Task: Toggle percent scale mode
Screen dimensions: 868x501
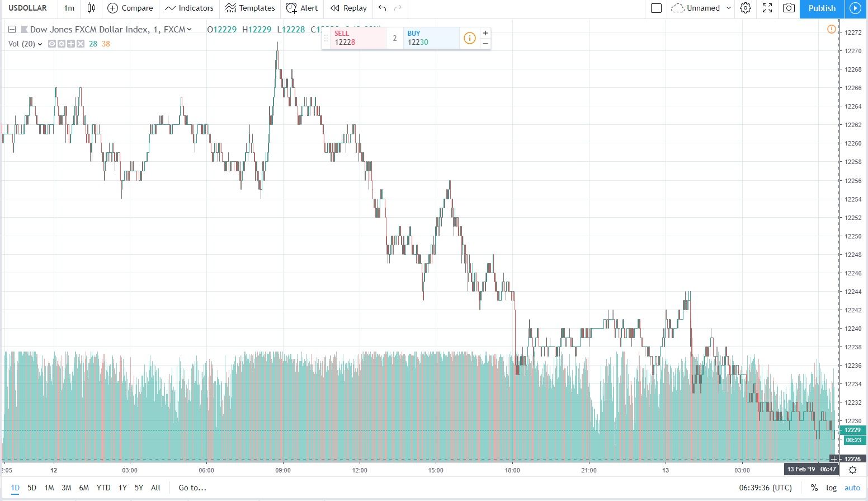Action: (x=814, y=488)
